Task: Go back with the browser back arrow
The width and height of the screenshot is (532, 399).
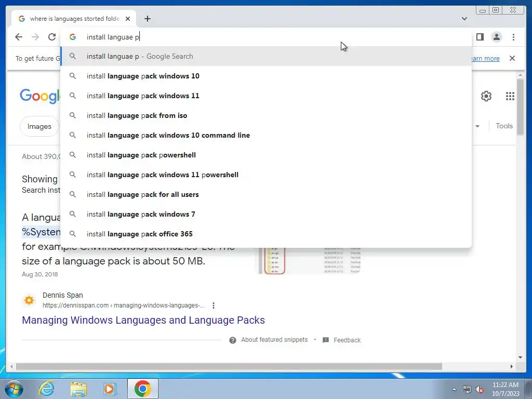Action: (x=19, y=37)
